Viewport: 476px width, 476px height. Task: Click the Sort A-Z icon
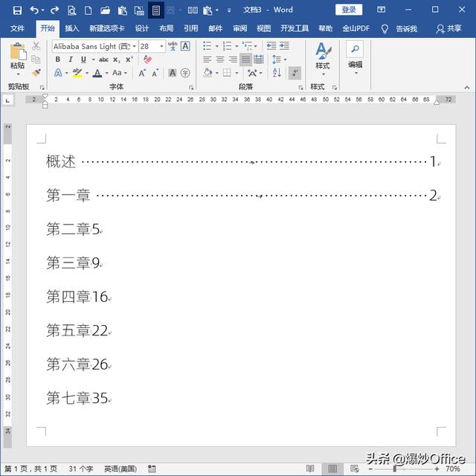[x=277, y=73]
